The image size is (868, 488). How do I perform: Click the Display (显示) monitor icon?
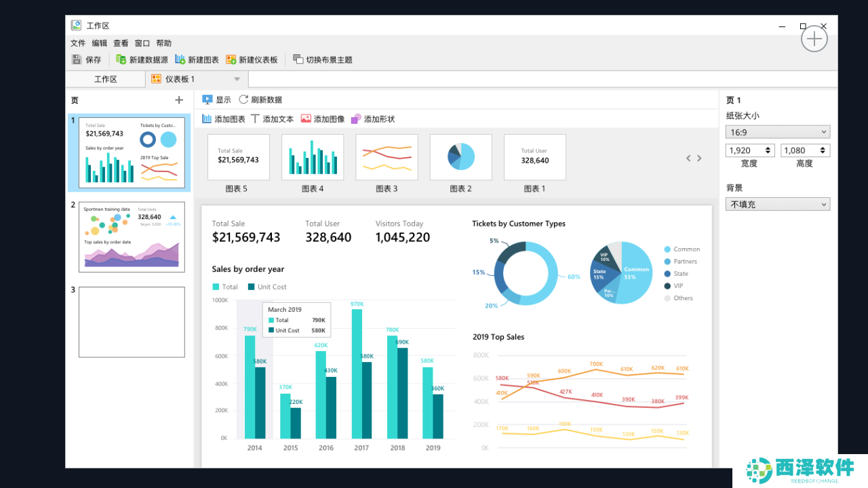[x=208, y=100]
